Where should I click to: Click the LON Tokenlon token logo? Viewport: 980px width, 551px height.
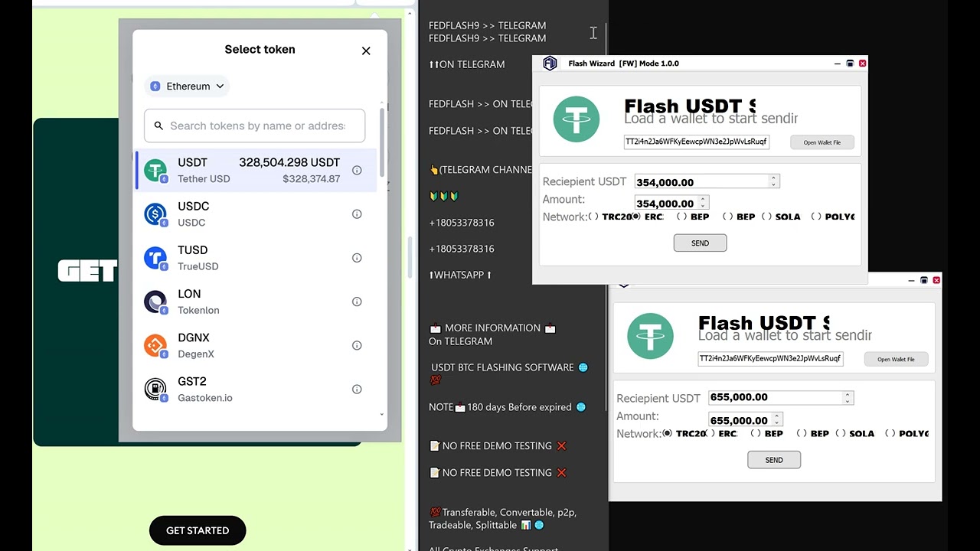click(x=155, y=302)
